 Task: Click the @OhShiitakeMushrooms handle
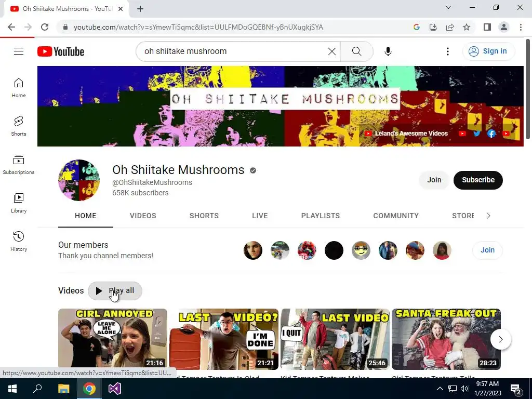point(152,182)
